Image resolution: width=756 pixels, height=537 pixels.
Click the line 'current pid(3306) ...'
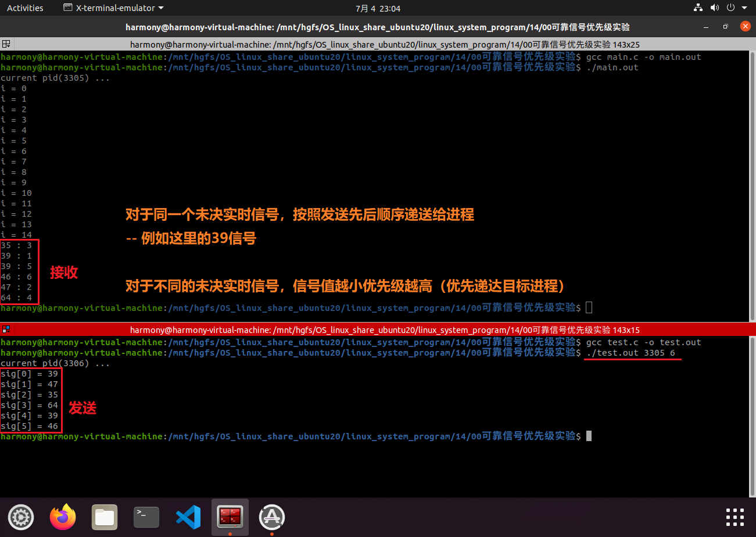[55, 363]
